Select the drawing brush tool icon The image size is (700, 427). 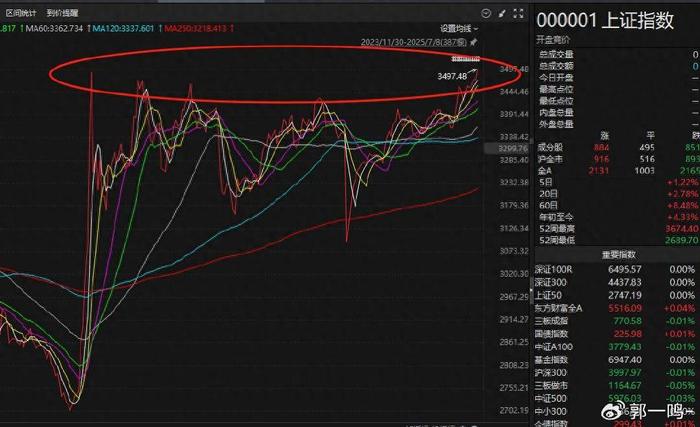point(502,13)
